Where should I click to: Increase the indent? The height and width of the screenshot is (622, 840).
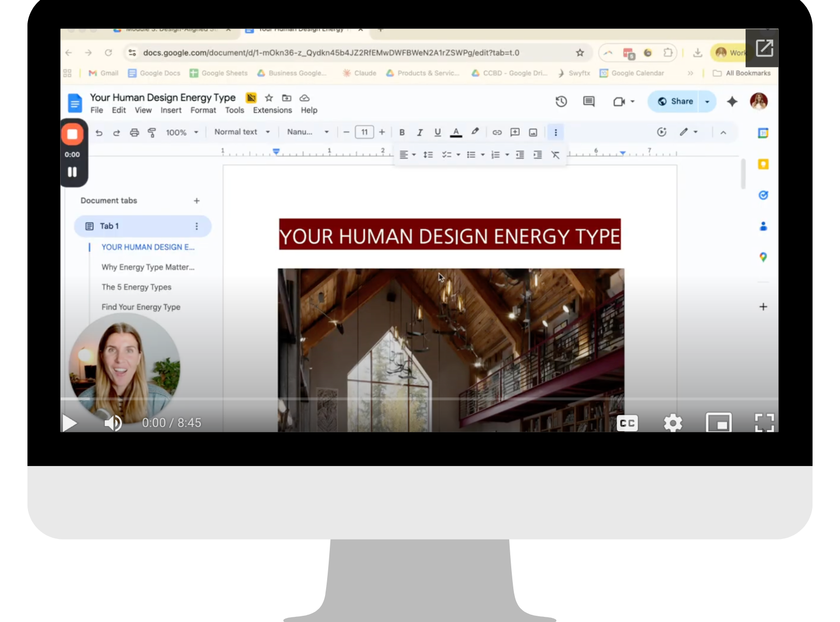[x=538, y=155]
